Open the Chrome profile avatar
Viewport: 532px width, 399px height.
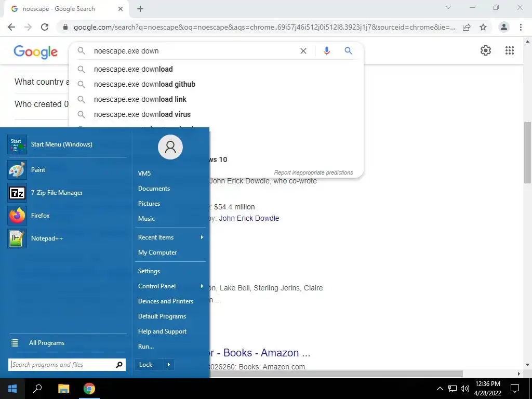(x=504, y=27)
